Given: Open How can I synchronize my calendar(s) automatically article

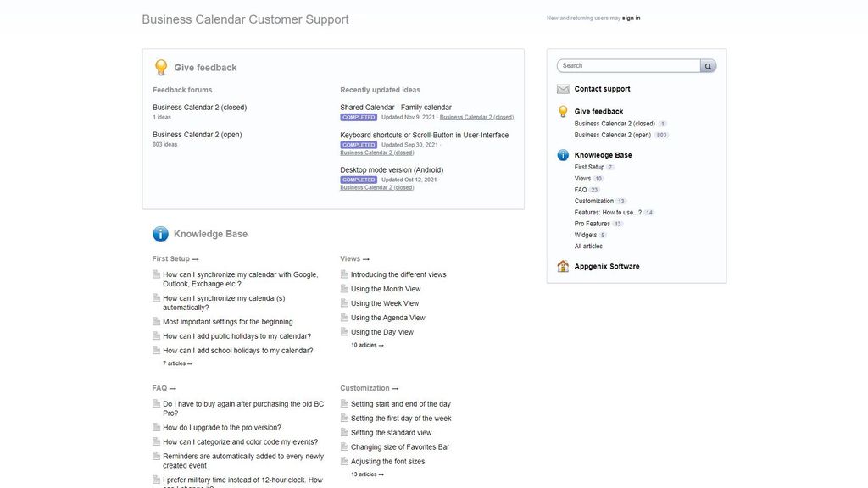Looking at the screenshot, I should click(224, 302).
